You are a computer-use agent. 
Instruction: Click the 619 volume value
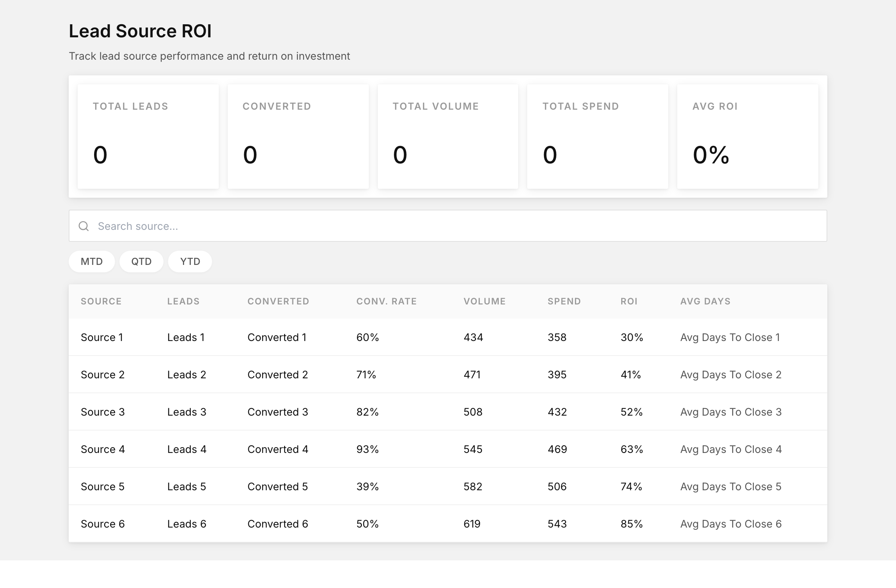coord(472,524)
